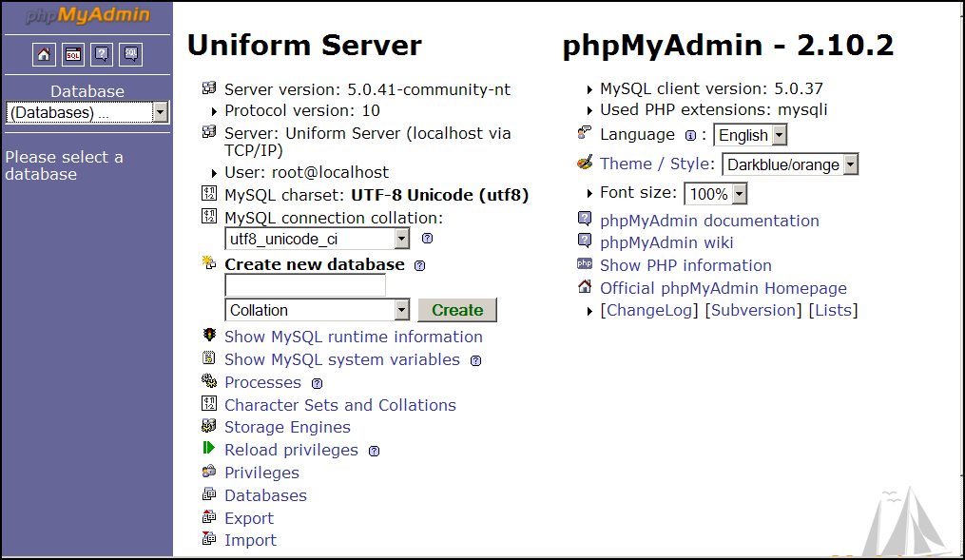Open Show MySQL system variables link
The image size is (965, 560).
pyautogui.click(x=342, y=359)
